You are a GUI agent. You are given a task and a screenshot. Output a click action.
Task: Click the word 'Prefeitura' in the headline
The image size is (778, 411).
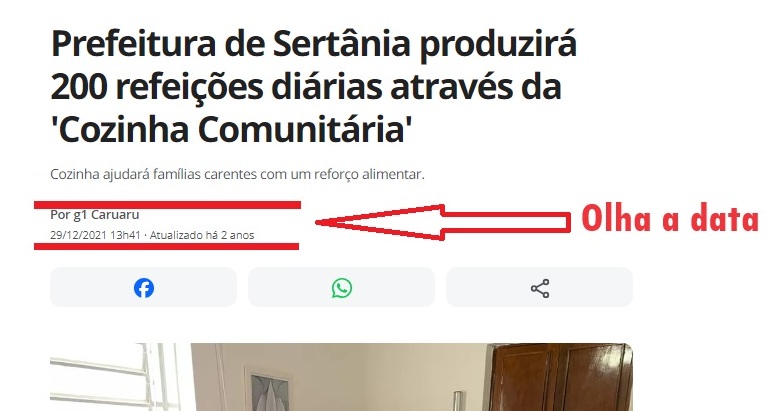click(133, 44)
